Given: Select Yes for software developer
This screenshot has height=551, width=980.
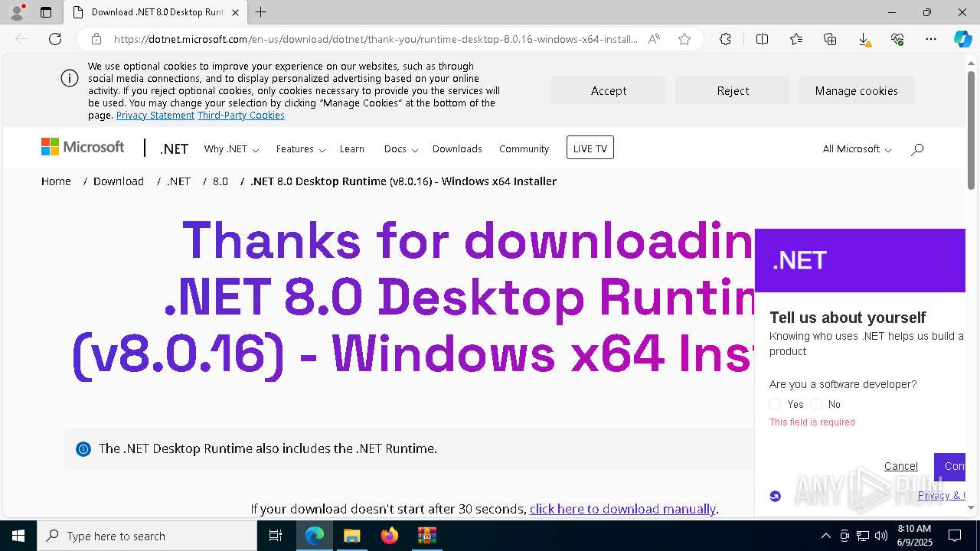Looking at the screenshot, I should tap(775, 404).
